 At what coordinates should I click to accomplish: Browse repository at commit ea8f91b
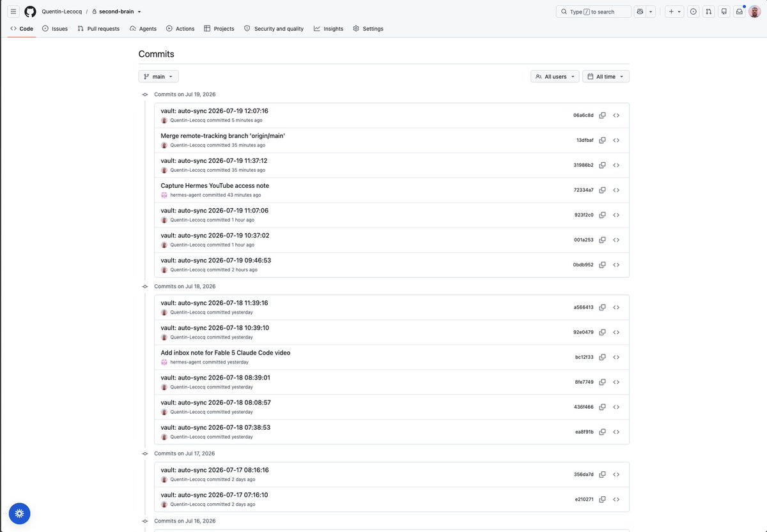pos(616,432)
